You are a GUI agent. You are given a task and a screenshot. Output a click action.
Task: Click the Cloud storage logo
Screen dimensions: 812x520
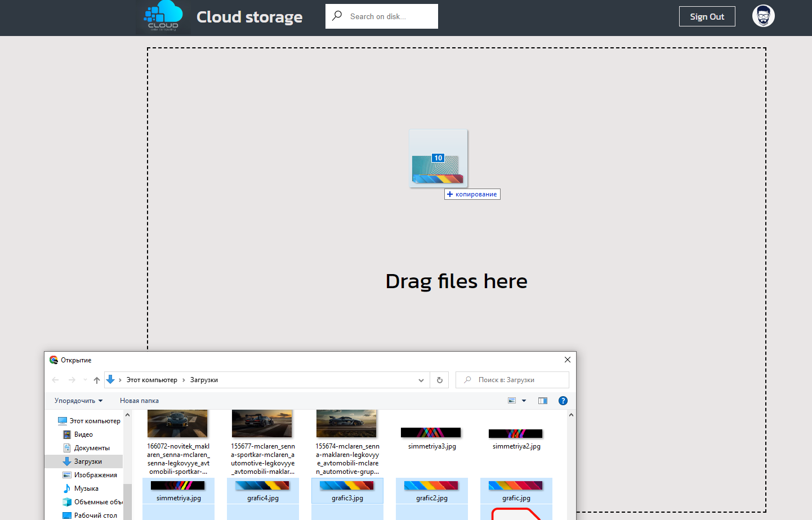tap(163, 17)
